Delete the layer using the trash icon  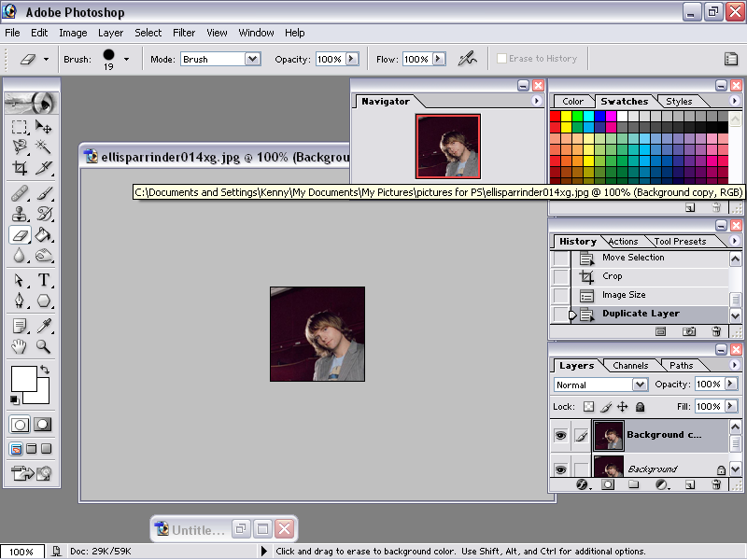point(715,484)
